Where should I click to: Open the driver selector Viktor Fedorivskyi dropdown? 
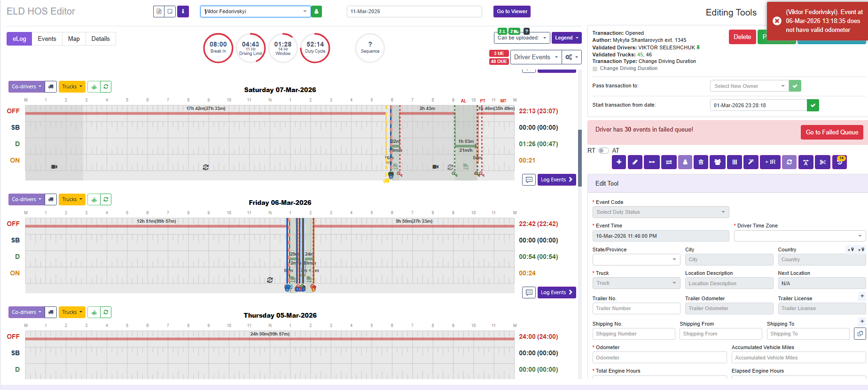point(255,11)
